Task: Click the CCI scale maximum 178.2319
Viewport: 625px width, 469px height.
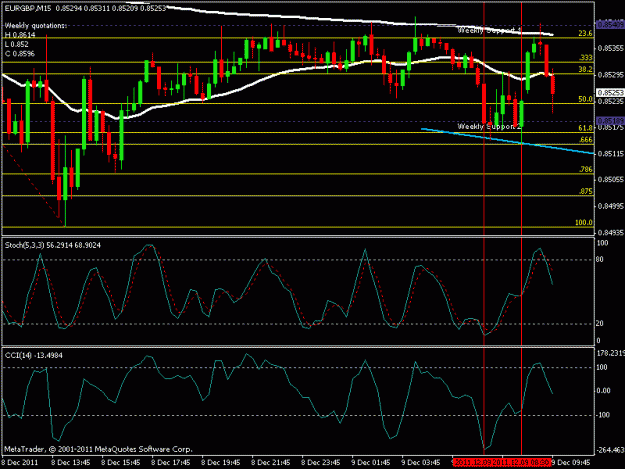Action: (610, 353)
